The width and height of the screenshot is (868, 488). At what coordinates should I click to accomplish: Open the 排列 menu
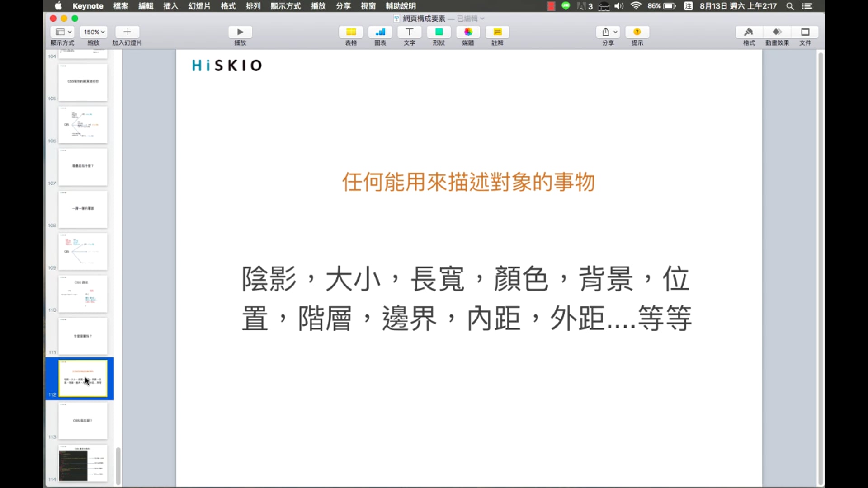click(253, 6)
